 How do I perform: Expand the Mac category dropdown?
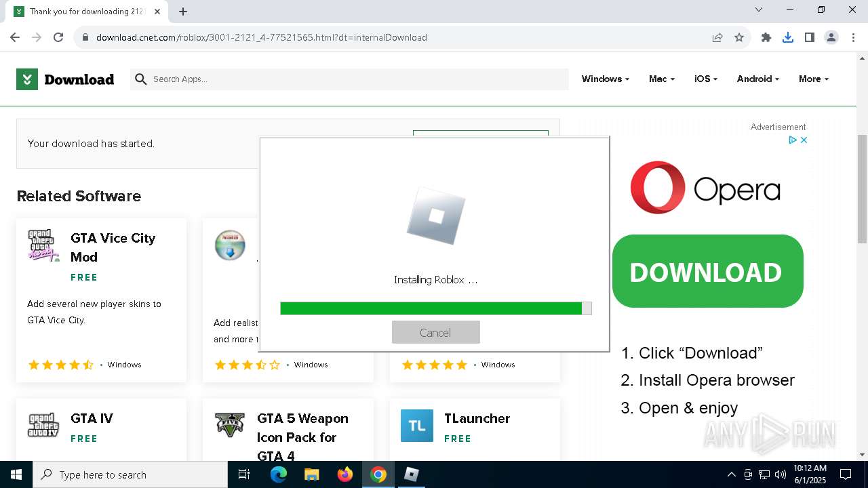pyautogui.click(x=662, y=79)
